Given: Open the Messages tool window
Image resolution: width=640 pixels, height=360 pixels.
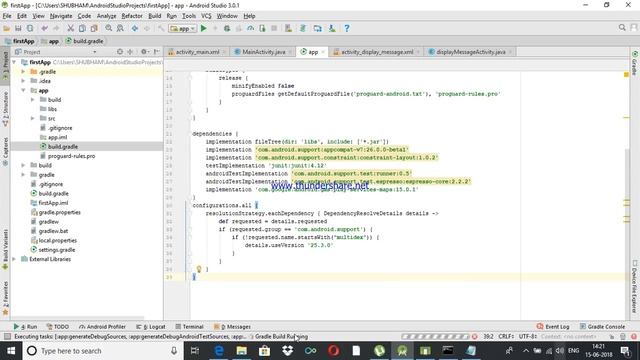Looking at the screenshot, I should (x=232, y=327).
